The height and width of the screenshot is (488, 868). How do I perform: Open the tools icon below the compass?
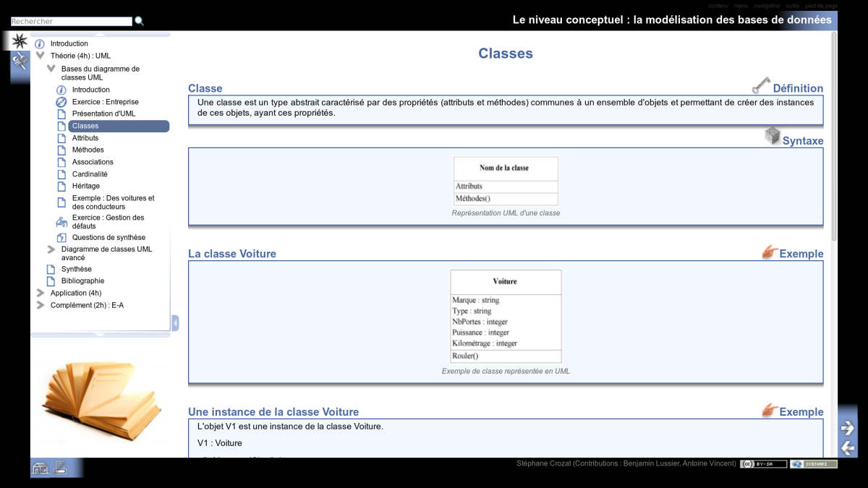pos(20,61)
